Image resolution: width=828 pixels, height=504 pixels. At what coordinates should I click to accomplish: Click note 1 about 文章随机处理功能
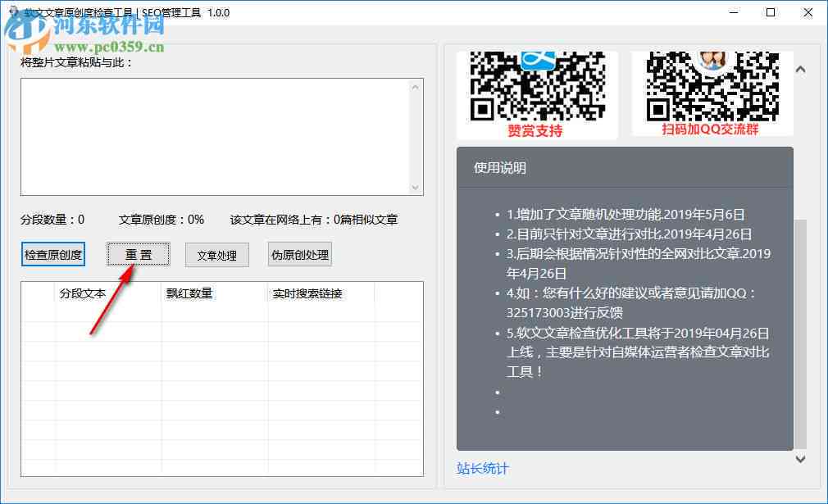tap(626, 214)
